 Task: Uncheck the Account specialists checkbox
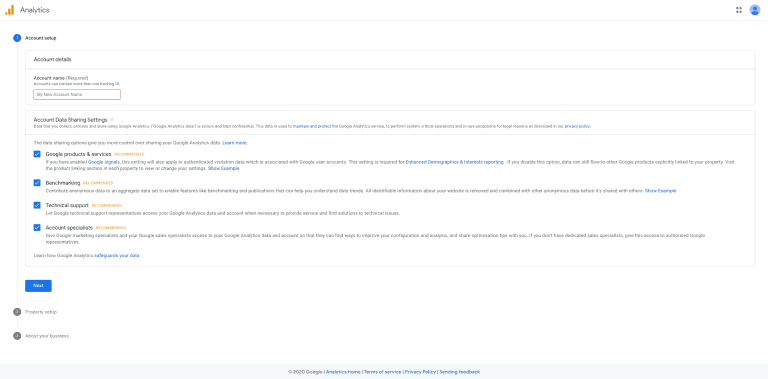point(37,228)
